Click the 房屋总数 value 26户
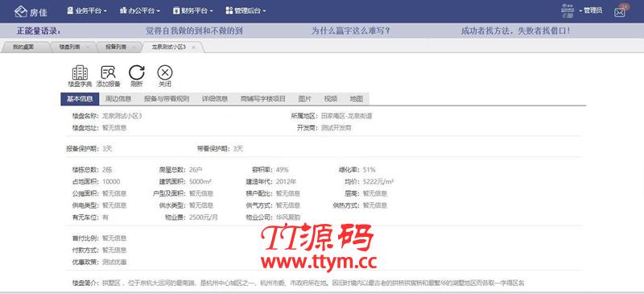 point(196,170)
